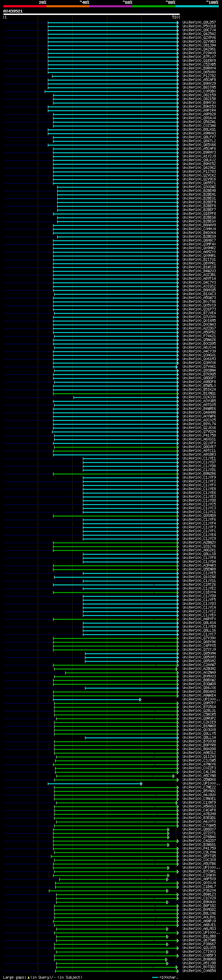
Task: Click the UniRef100_A8G2K1 hit label
Action: click(199, 550)
